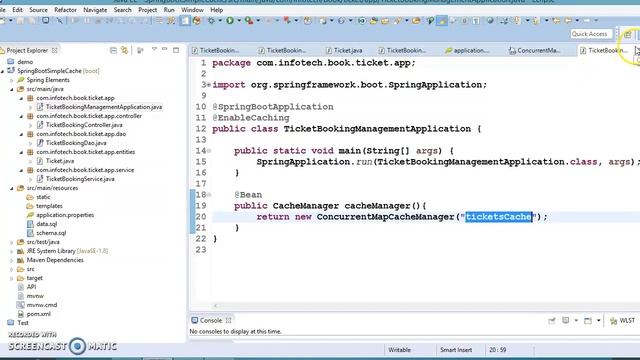Close the Project Explorer view tab X

click(x=54, y=50)
